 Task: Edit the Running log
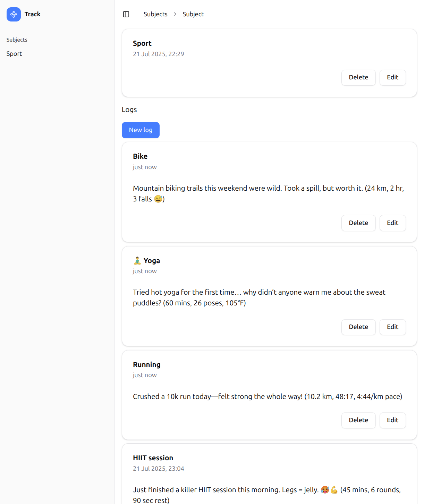pyautogui.click(x=392, y=420)
